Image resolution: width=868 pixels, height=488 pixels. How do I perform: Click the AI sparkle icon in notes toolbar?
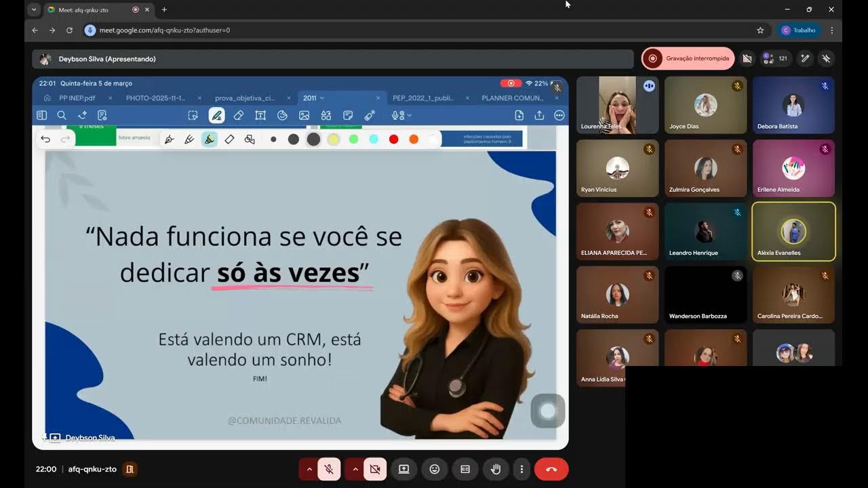tap(82, 116)
